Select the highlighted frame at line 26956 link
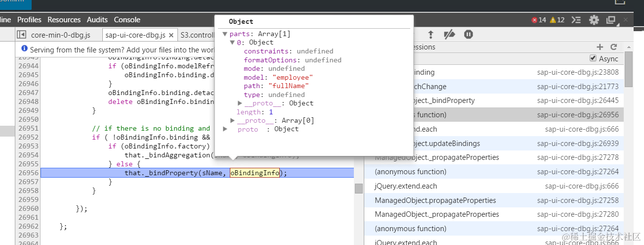The width and height of the screenshot is (644, 245). (578, 114)
